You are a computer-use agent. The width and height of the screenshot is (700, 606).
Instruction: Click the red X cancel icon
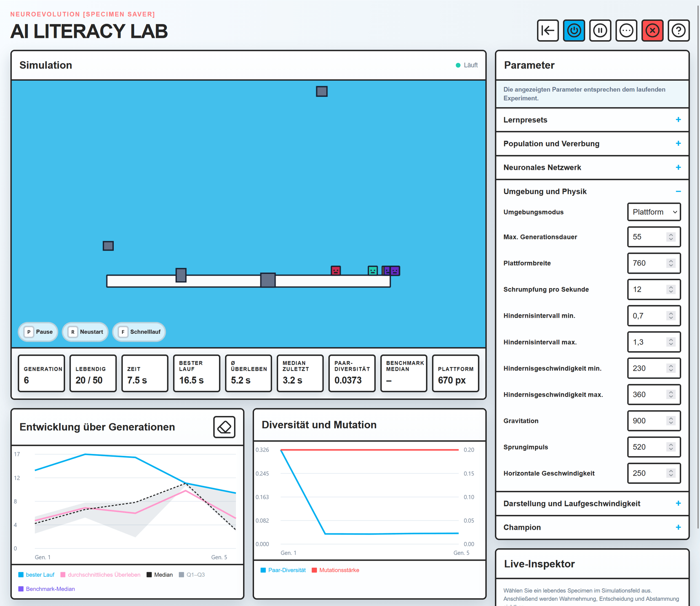click(x=652, y=31)
